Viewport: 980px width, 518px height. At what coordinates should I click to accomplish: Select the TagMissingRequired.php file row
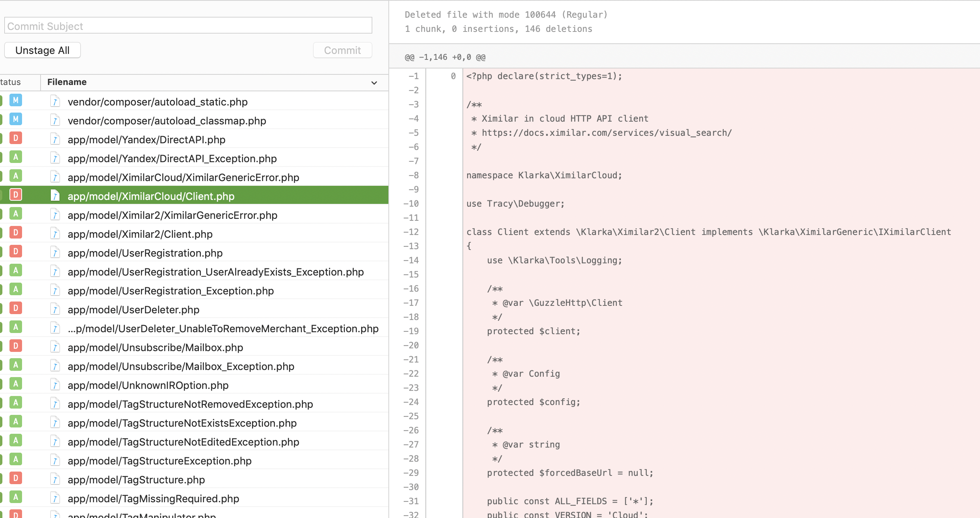click(x=153, y=499)
